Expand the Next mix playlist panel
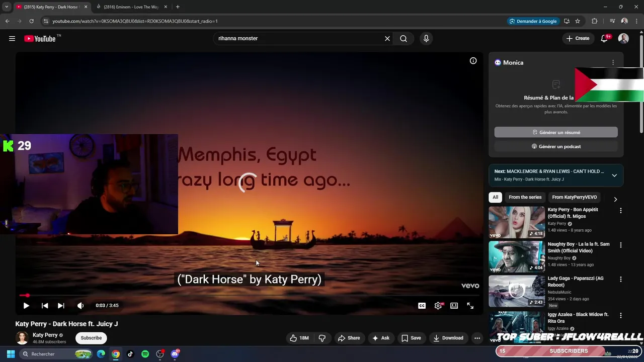Screen dimensions: 644x362 pyautogui.click(x=614, y=175)
